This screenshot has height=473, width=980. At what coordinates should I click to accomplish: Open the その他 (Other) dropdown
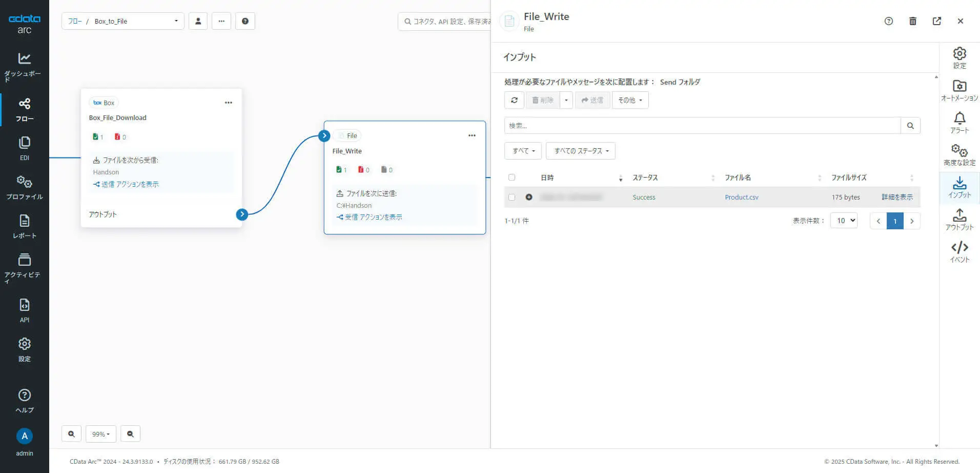[x=630, y=100]
